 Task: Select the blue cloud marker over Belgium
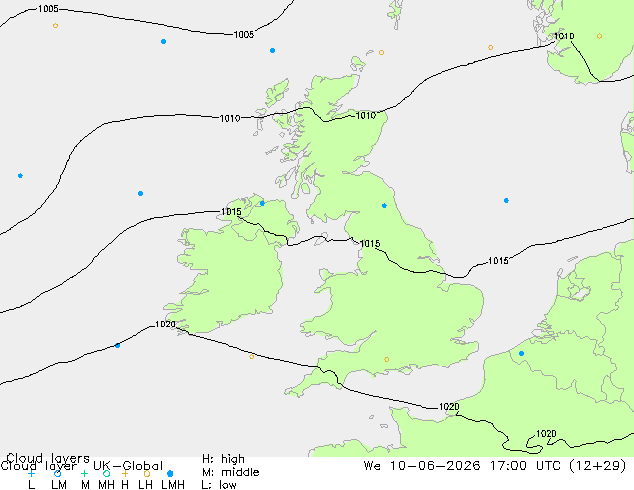coord(522,353)
